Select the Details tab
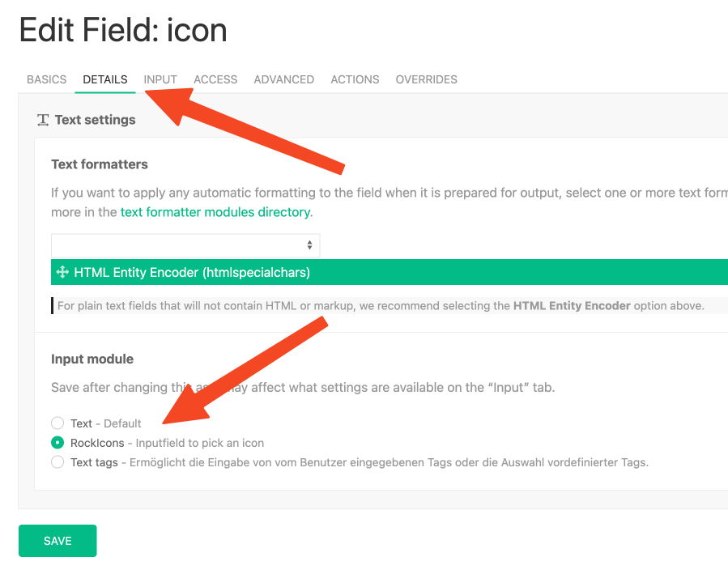Image resolution: width=728 pixels, height=574 pixels. pos(105,79)
